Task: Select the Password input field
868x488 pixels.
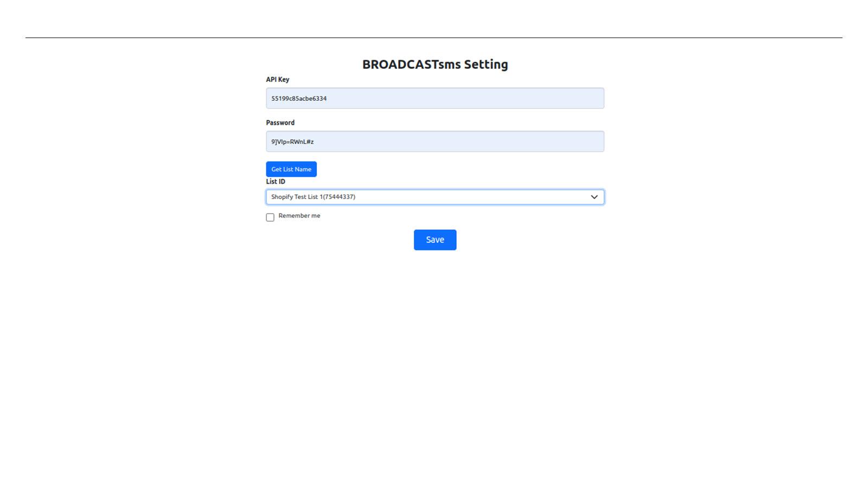Action: (x=435, y=141)
